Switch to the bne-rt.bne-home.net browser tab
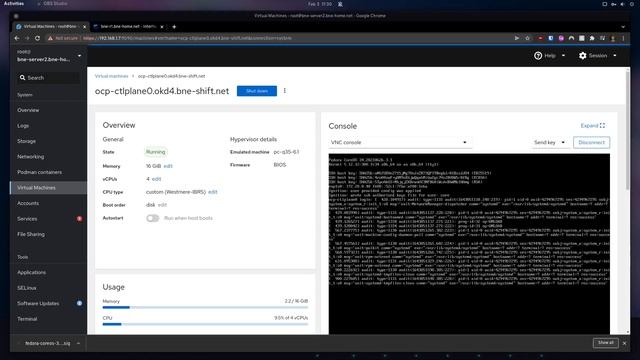Screen dimensions: 640x360 (128, 27)
